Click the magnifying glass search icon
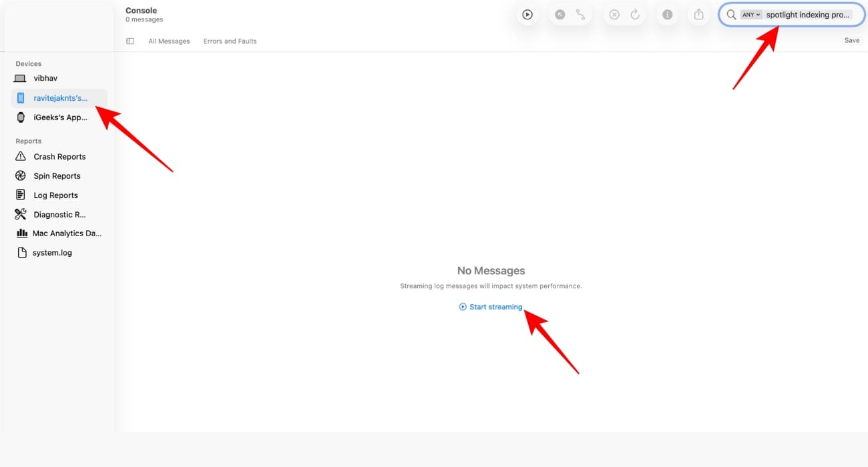868x467 pixels. 731,15
